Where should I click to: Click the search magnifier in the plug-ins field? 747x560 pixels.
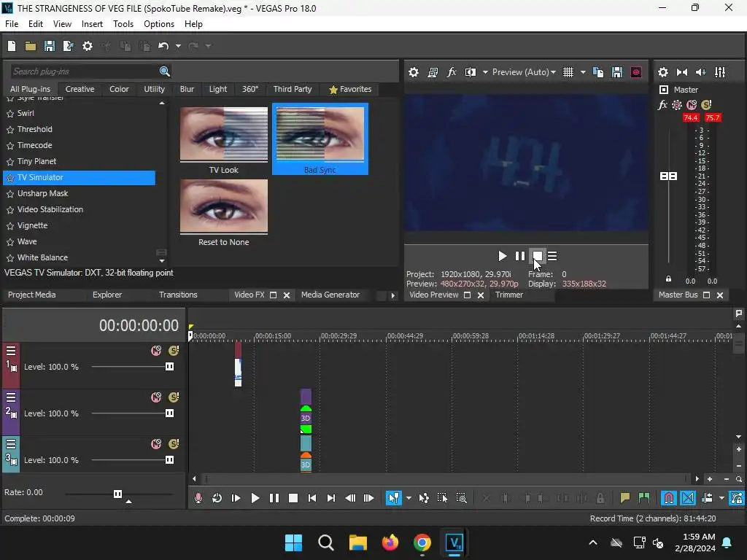165,71
